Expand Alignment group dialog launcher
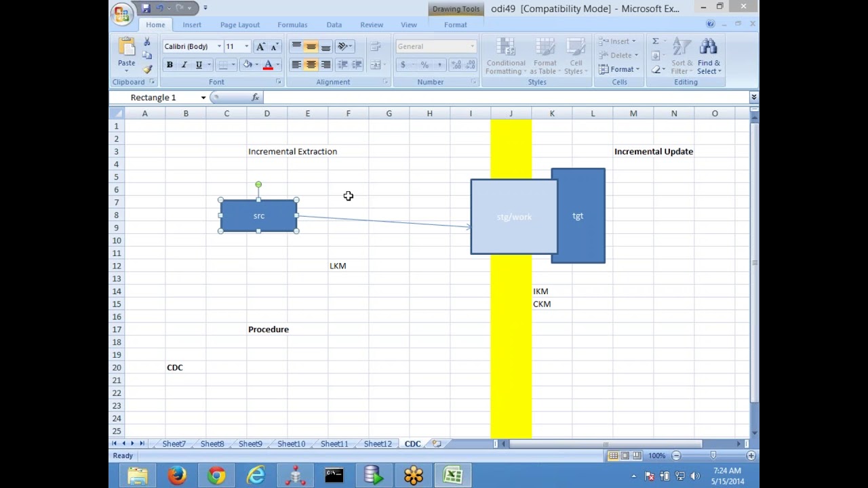The height and width of the screenshot is (488, 868). pyautogui.click(x=385, y=82)
